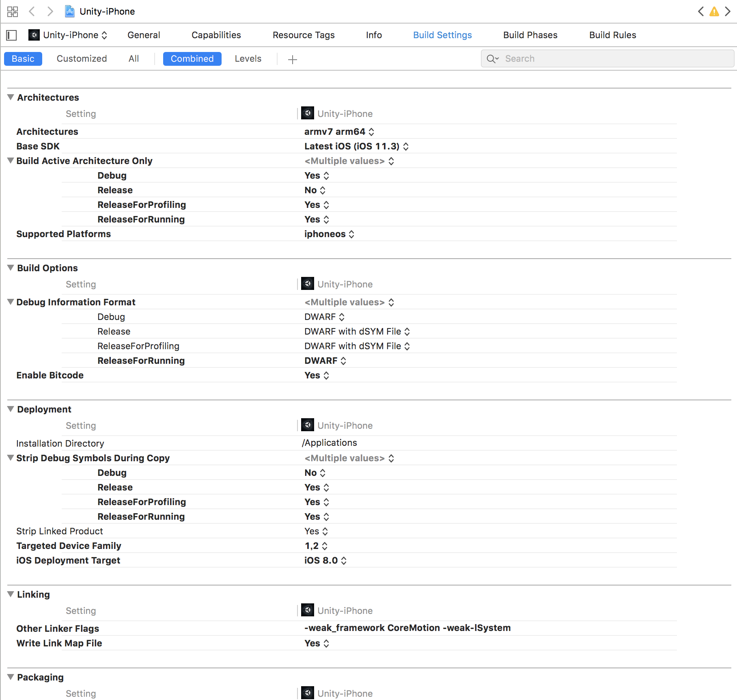Open Build Active Architecture Multiple values popup
Viewport: 737px width, 700px height.
349,161
